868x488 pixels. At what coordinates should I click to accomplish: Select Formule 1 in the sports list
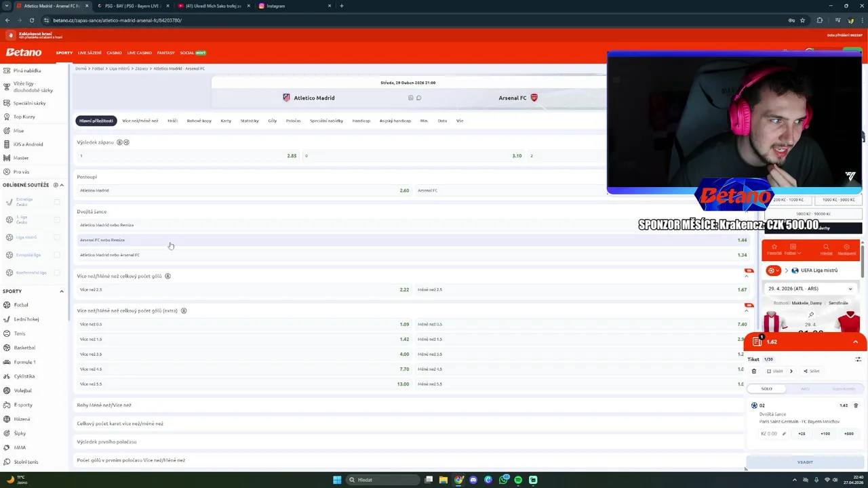pos(24,362)
